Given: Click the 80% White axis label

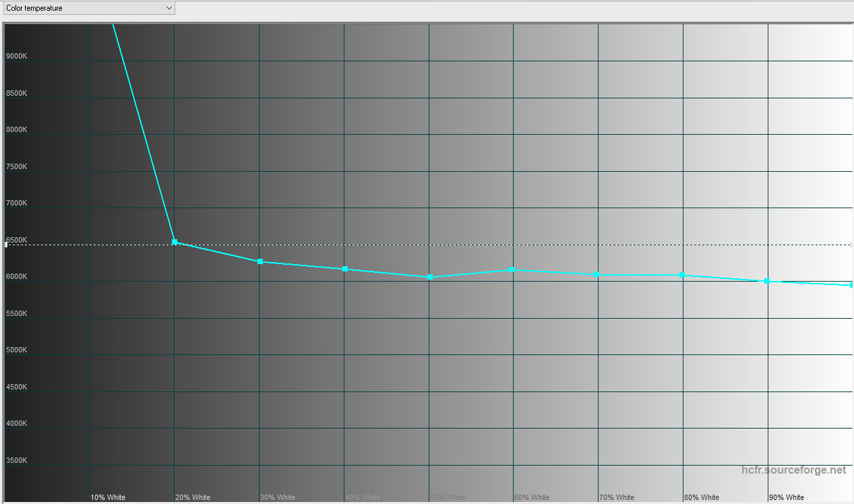Looking at the screenshot, I should click(x=702, y=498).
